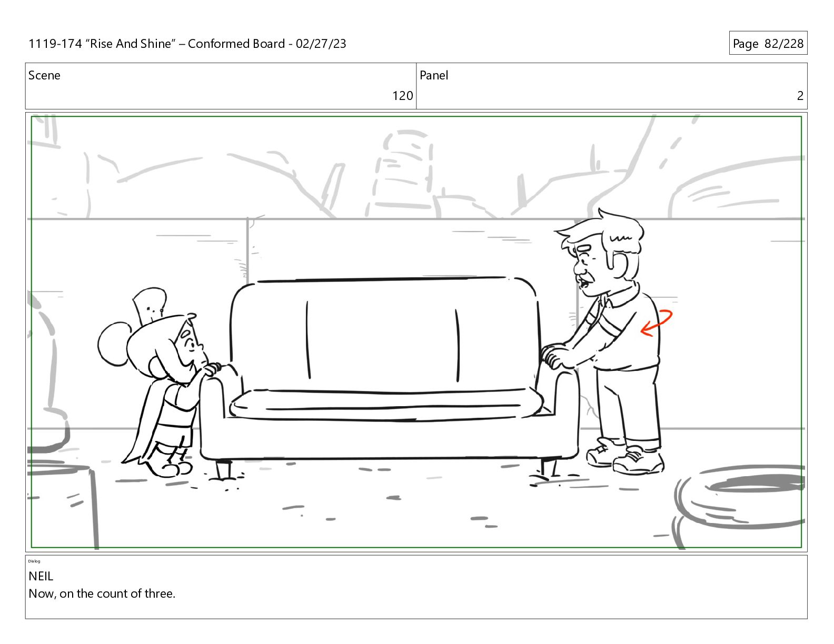Click the scene number "120"
Screen dimensions: 834x644
pos(403,96)
